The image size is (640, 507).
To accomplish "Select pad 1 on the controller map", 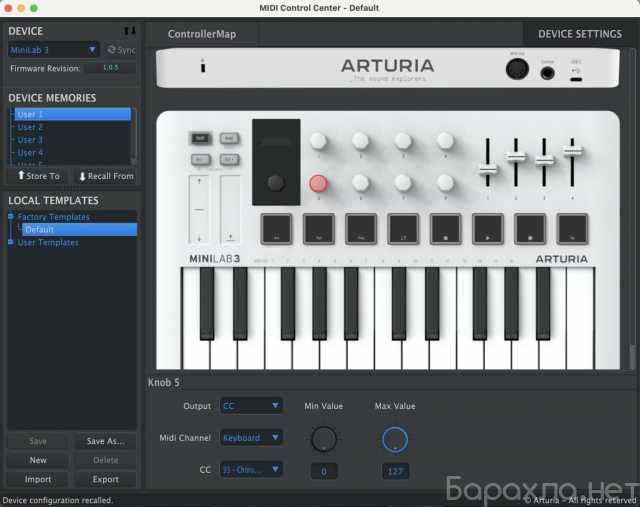I will tap(276, 229).
